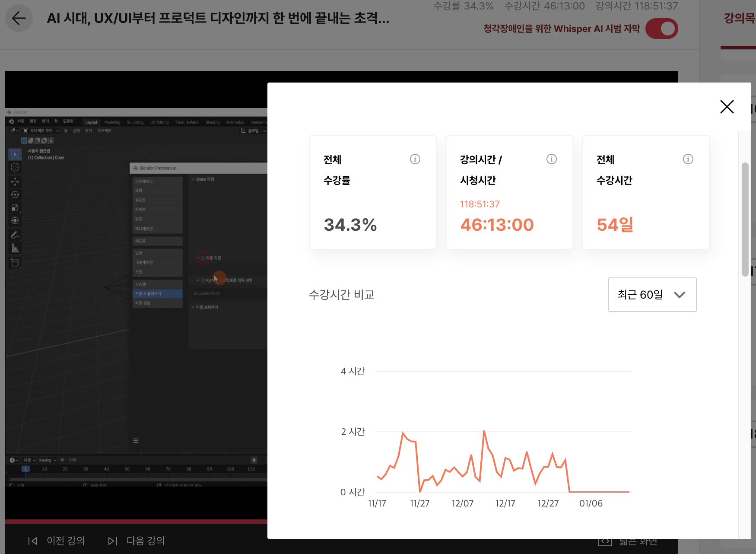Select Animation tab in Blender video
The width and height of the screenshot is (756, 554).
coord(235,122)
